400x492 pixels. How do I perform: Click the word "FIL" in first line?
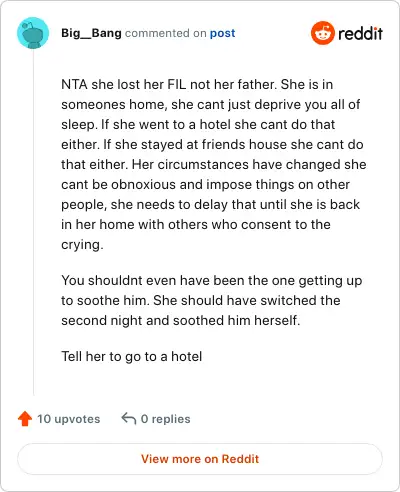177,84
